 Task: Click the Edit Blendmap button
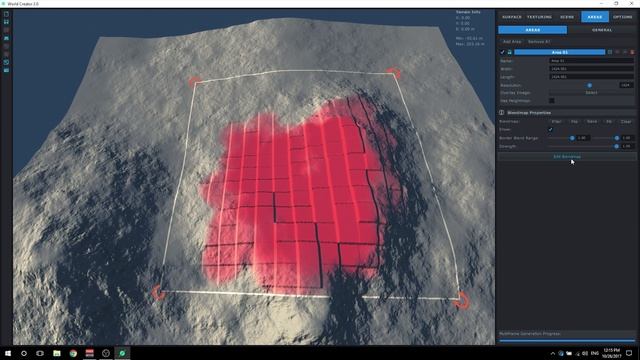click(567, 156)
